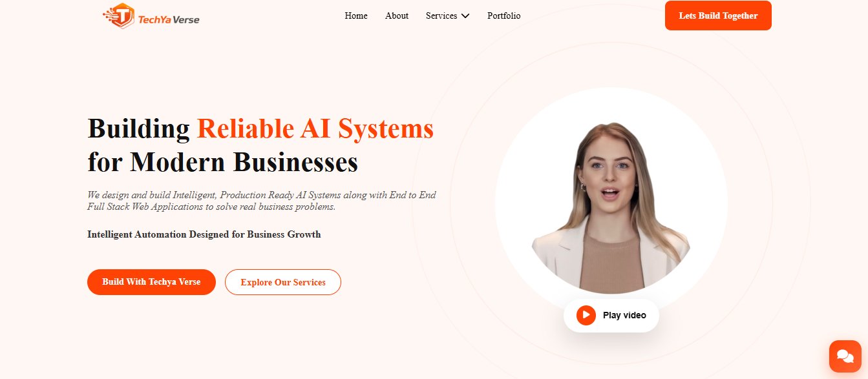The width and height of the screenshot is (868, 379).
Task: Open the Home menu item
Action: tap(356, 15)
